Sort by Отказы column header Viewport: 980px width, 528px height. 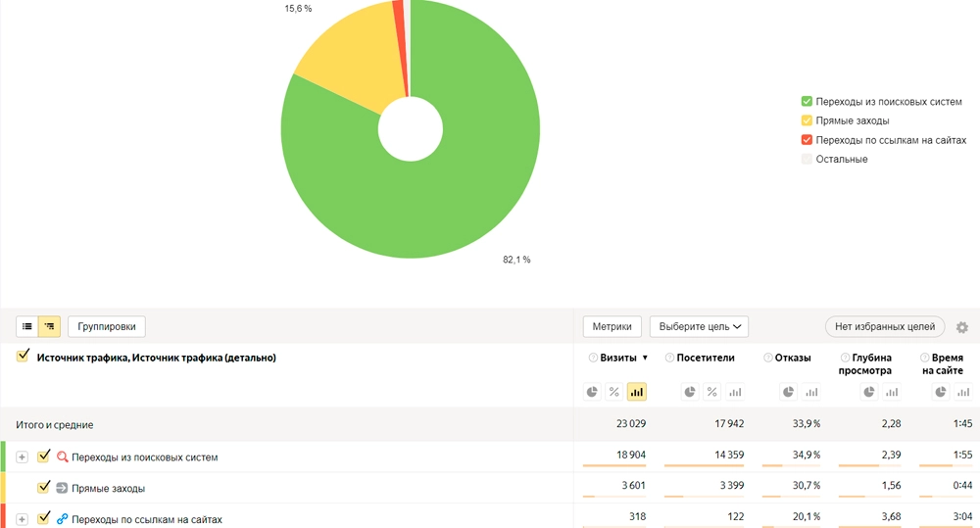coord(793,358)
